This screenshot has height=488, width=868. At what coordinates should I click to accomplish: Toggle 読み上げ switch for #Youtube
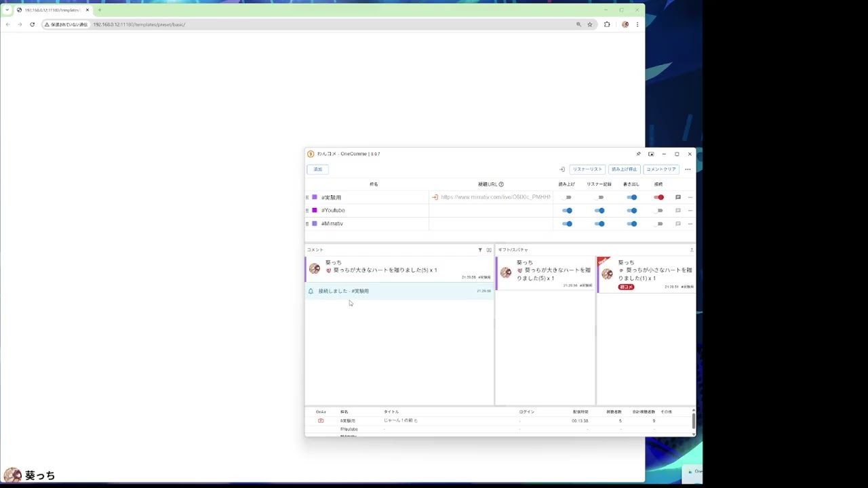[x=568, y=210]
